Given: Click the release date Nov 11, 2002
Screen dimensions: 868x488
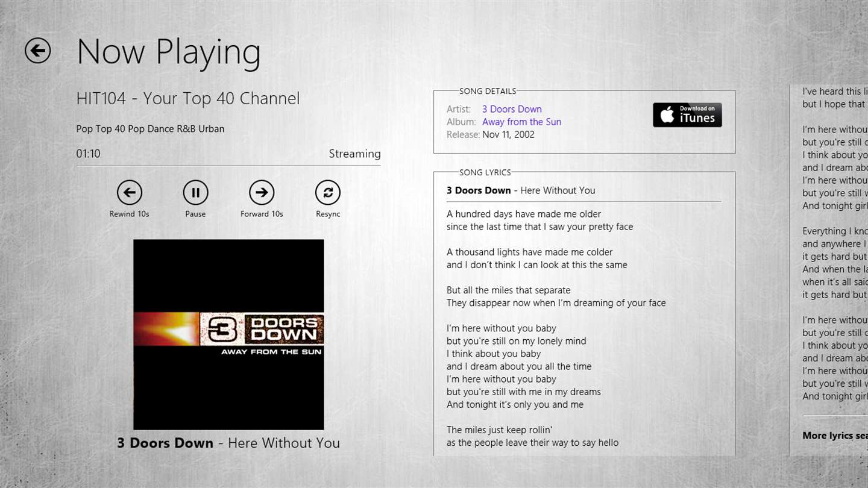Looking at the screenshot, I should (x=508, y=134).
